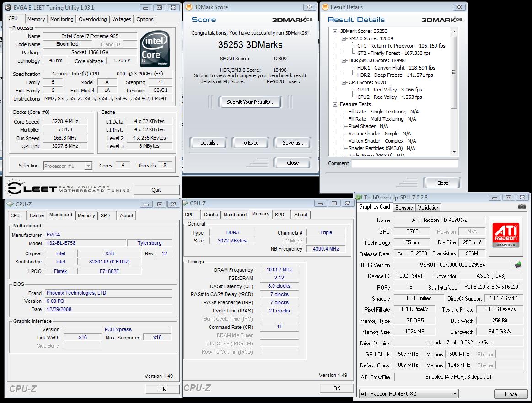Click Close in the Result Details window
This screenshot has height=403, width=532.
click(x=442, y=183)
